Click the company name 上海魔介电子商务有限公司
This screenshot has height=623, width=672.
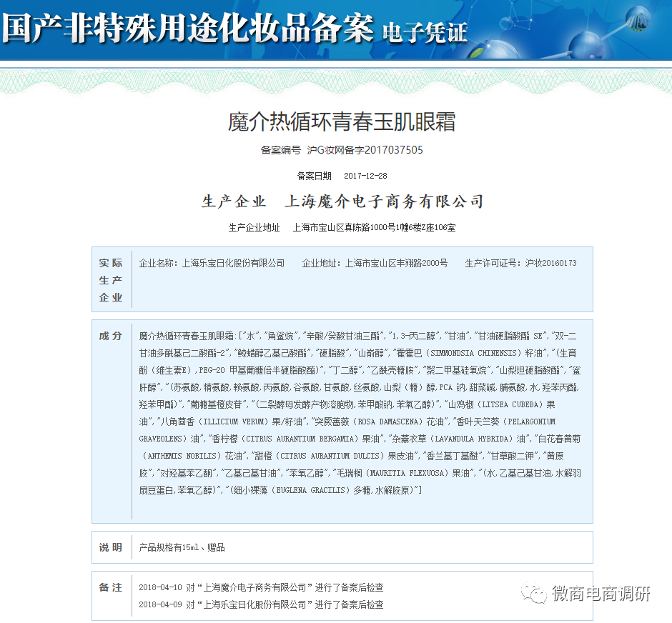[385, 201]
